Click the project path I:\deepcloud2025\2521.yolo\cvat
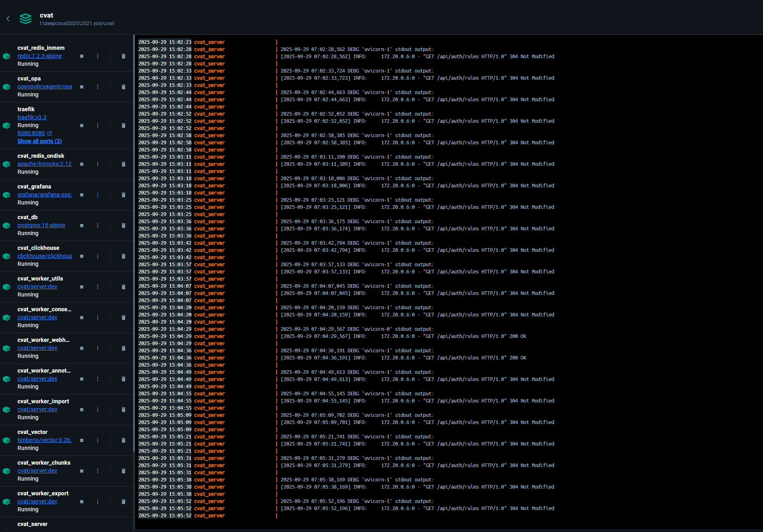The image size is (763, 532). point(77,24)
